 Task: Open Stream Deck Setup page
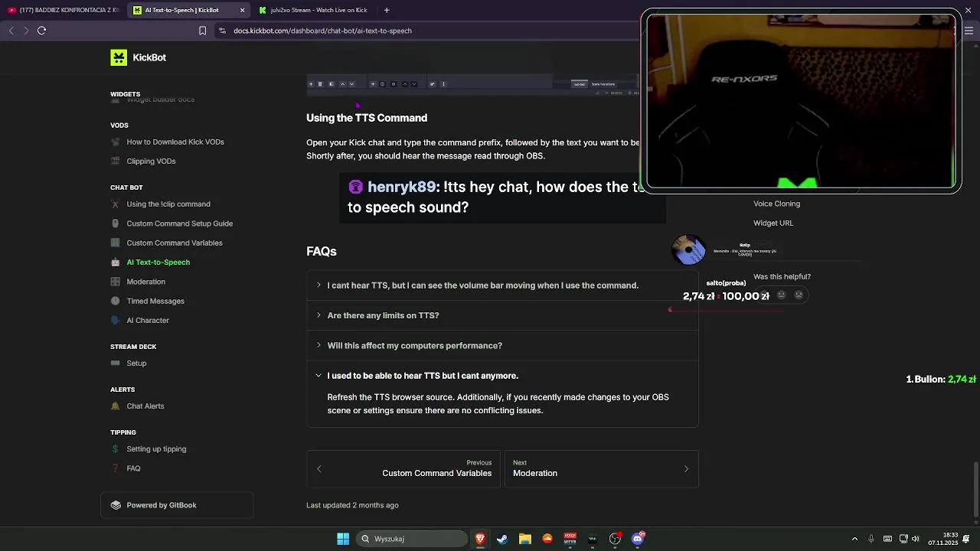[x=136, y=363]
